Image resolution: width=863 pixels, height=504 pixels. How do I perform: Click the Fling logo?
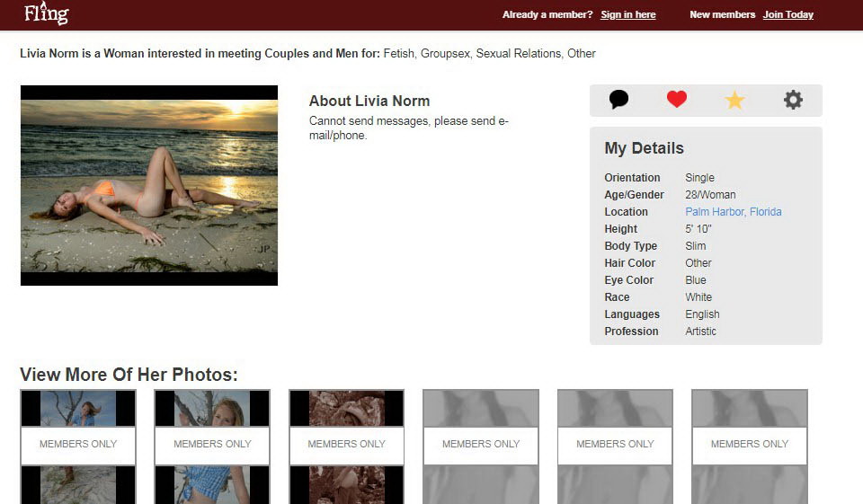(46, 13)
